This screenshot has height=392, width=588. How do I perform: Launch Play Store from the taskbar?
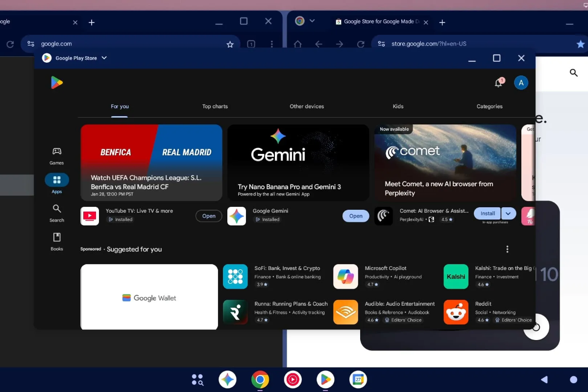click(325, 379)
